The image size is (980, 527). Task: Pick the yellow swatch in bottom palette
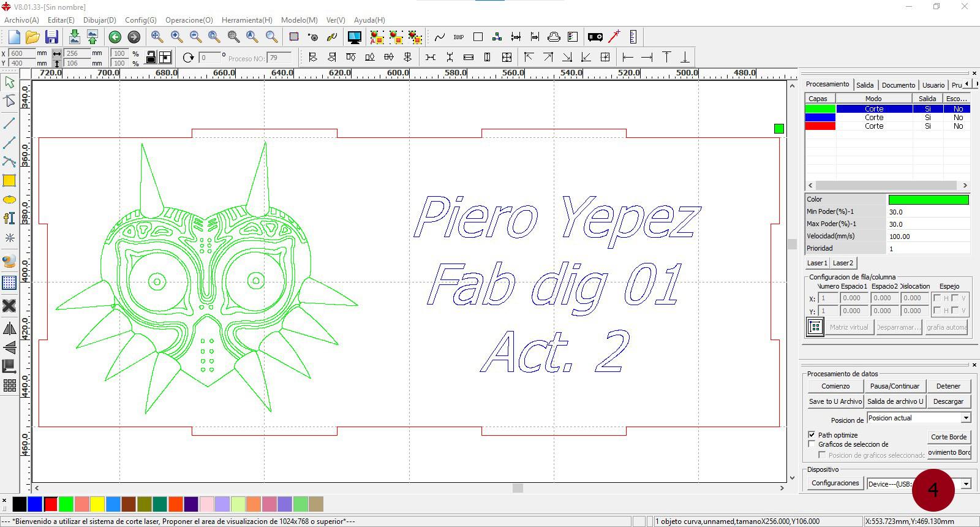click(x=97, y=504)
